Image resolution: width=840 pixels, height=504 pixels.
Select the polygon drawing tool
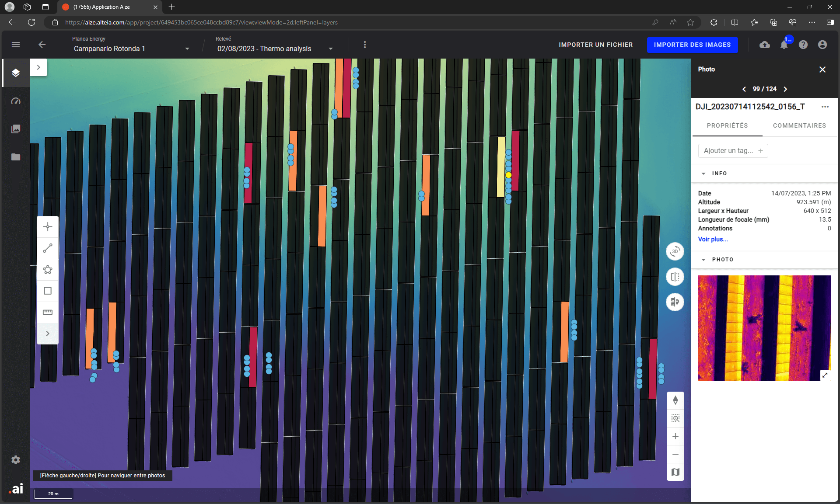48,269
